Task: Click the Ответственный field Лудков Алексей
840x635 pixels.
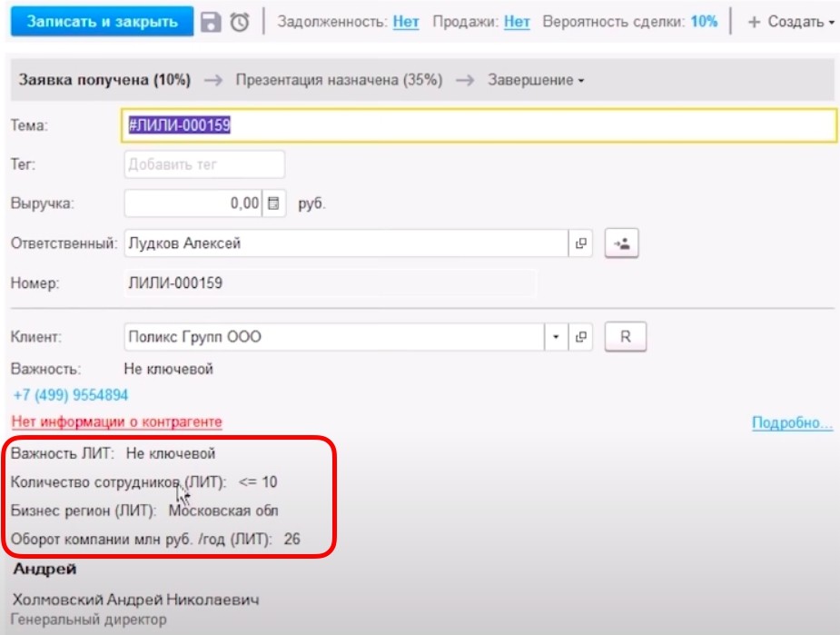Action: [346, 243]
